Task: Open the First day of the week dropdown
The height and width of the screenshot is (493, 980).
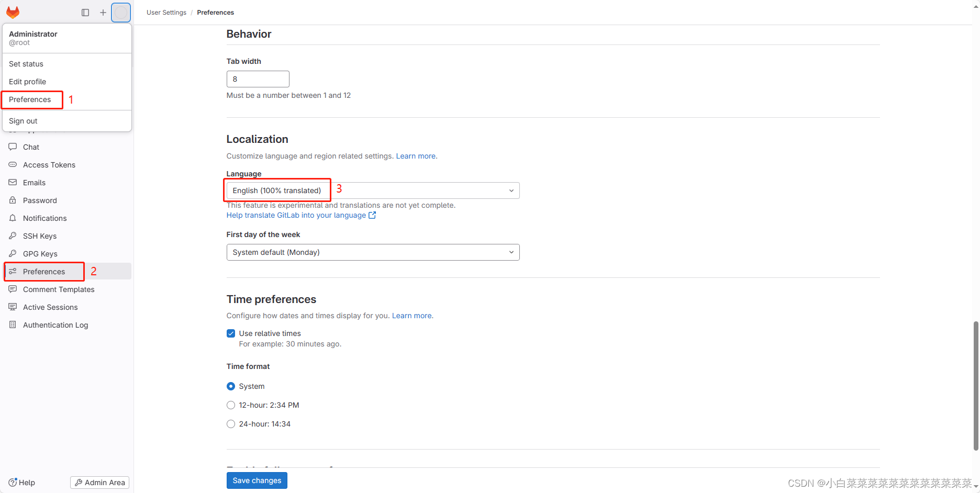Action: [x=373, y=252]
